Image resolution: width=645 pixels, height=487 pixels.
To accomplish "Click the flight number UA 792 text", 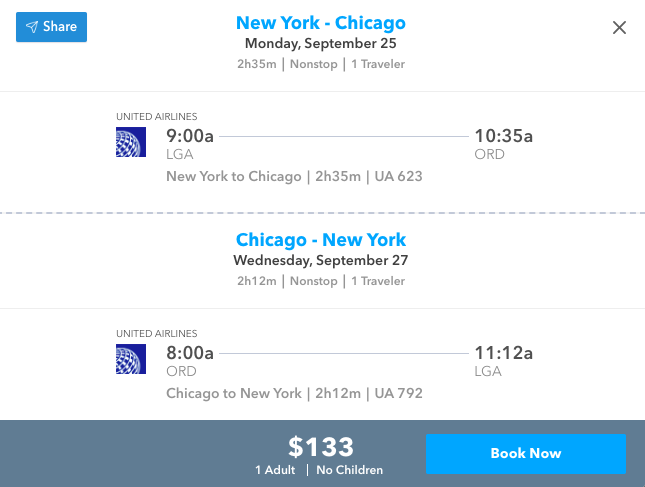I will tap(399, 394).
